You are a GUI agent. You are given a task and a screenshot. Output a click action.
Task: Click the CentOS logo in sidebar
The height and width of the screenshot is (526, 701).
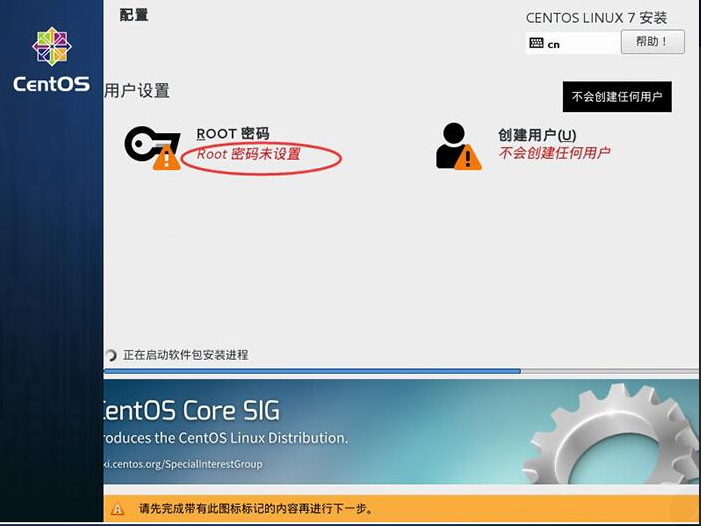(x=51, y=60)
